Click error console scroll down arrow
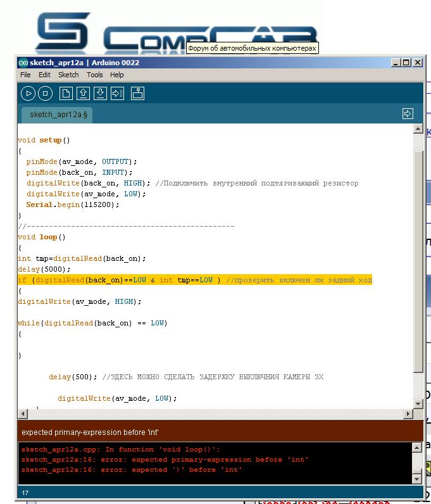 [417, 478]
